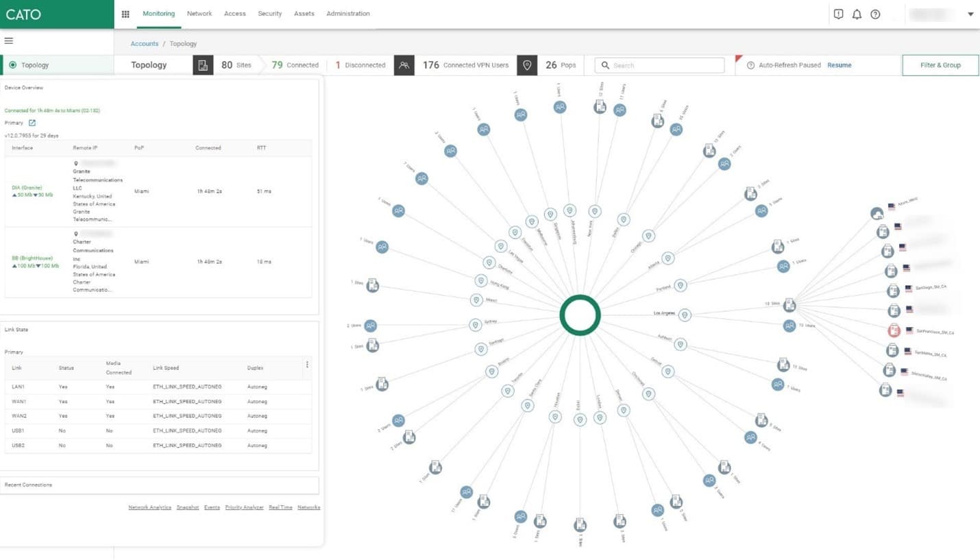Open the Primary device external link icon
980x560 pixels.
point(32,123)
